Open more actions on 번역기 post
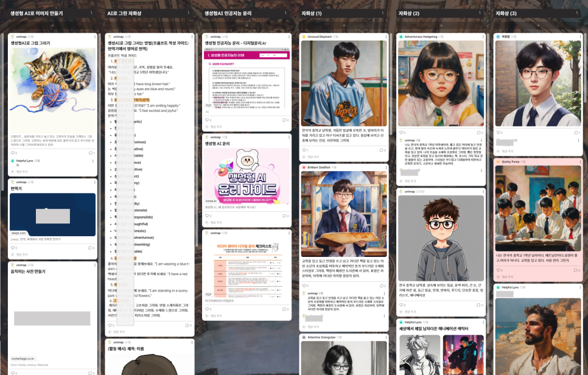The height and width of the screenshot is (375, 588). click(x=94, y=182)
